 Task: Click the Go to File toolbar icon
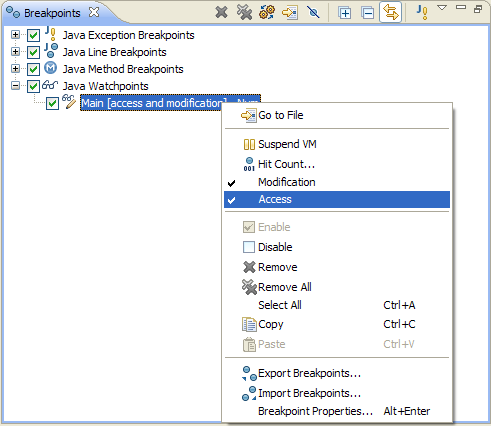(x=290, y=13)
